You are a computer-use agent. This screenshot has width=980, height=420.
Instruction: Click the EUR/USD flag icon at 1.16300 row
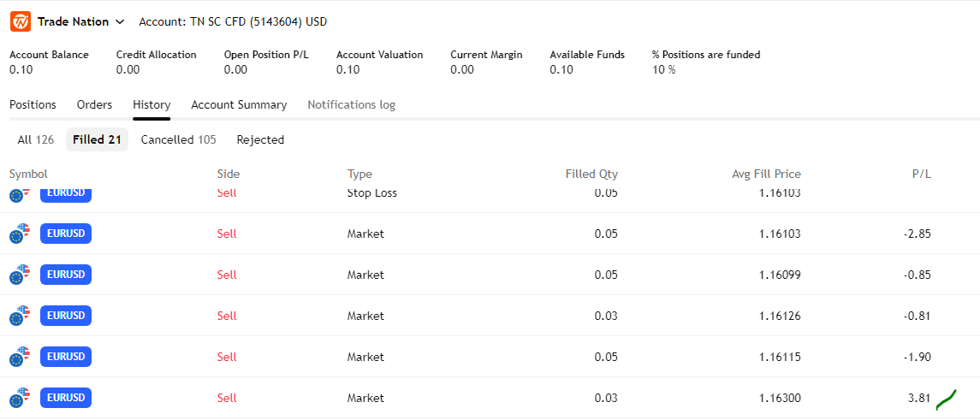point(20,398)
